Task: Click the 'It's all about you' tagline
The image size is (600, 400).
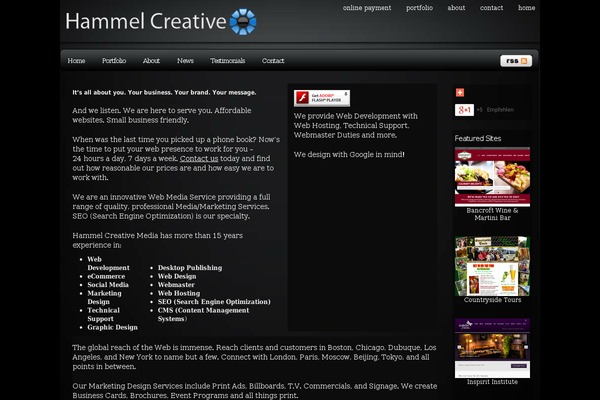Action: (164, 92)
